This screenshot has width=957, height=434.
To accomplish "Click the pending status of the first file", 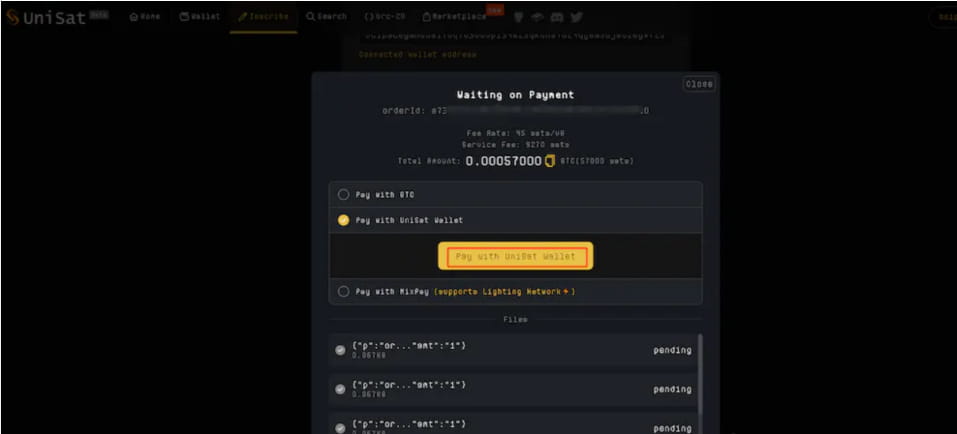I will tap(673, 350).
